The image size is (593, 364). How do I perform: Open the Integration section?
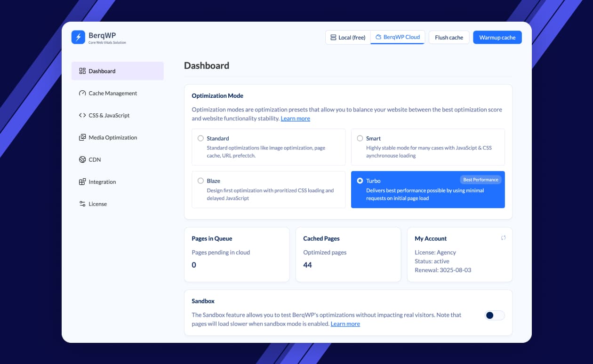tap(118, 182)
